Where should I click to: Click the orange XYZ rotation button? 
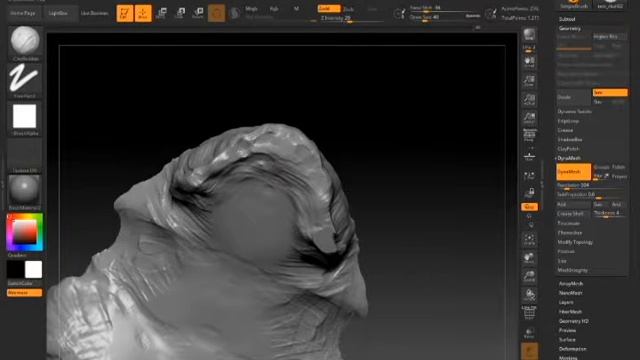click(x=529, y=207)
